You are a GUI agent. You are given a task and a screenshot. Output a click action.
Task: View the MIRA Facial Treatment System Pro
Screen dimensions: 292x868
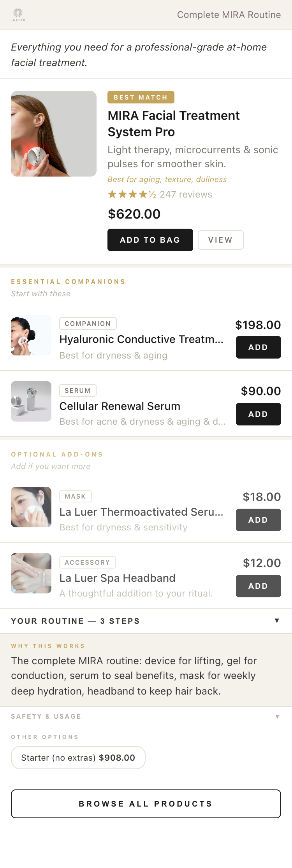[221, 240]
